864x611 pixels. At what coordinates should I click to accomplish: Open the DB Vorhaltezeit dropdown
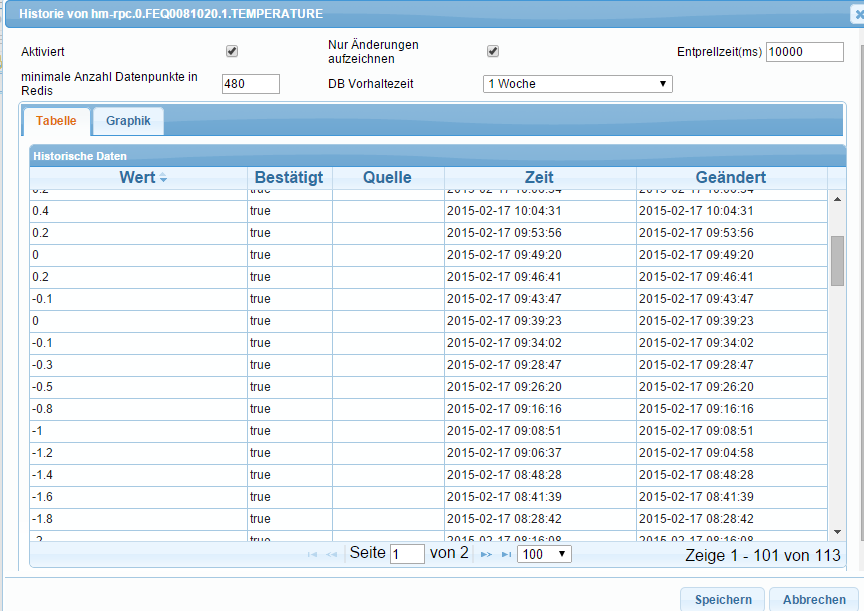(577, 84)
